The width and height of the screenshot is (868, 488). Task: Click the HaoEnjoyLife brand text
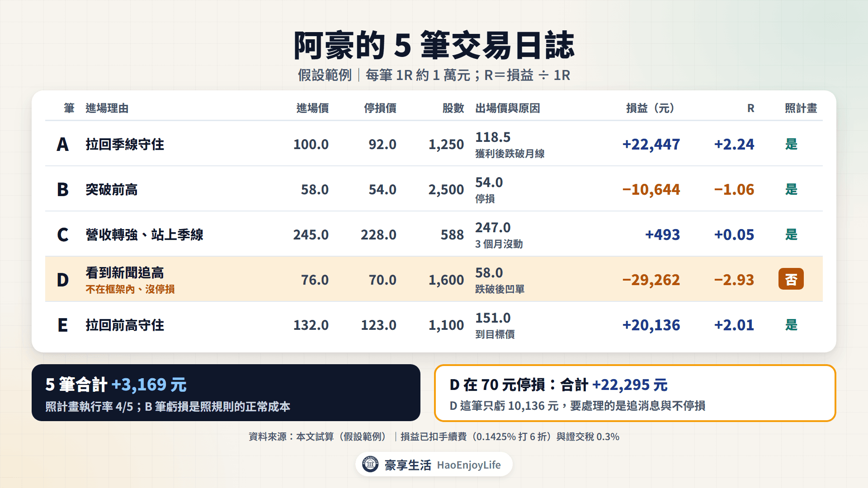click(x=469, y=465)
